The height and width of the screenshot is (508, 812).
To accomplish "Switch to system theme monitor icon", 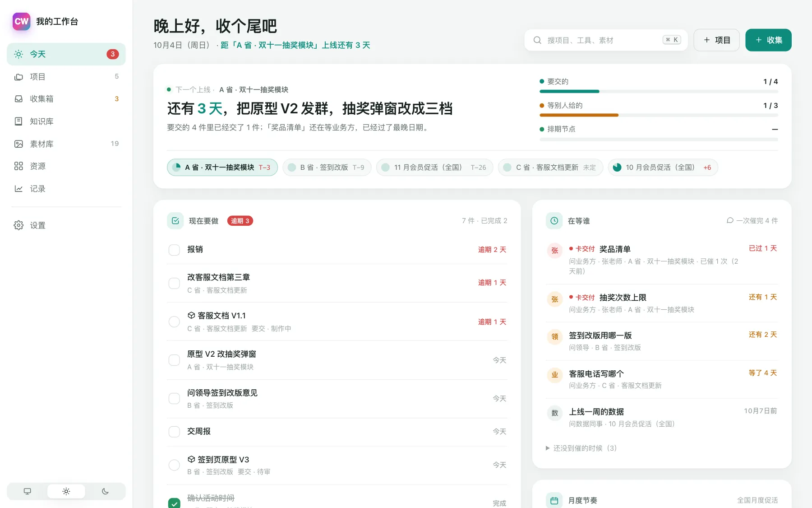I will point(28,491).
